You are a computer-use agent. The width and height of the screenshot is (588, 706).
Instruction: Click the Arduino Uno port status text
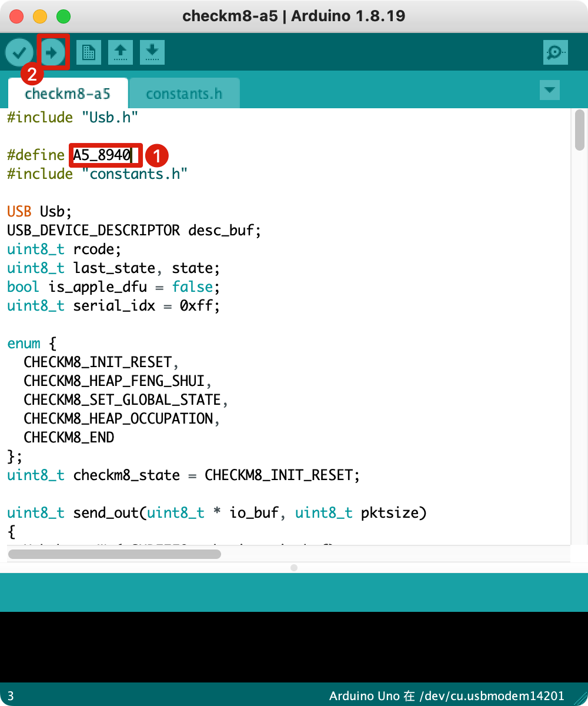tap(447, 697)
